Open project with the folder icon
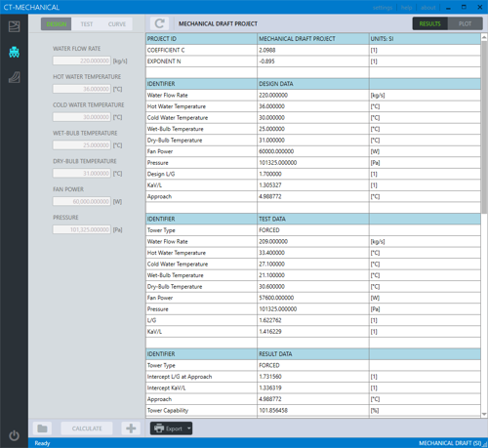The height and width of the screenshot is (448, 488). tap(42, 428)
